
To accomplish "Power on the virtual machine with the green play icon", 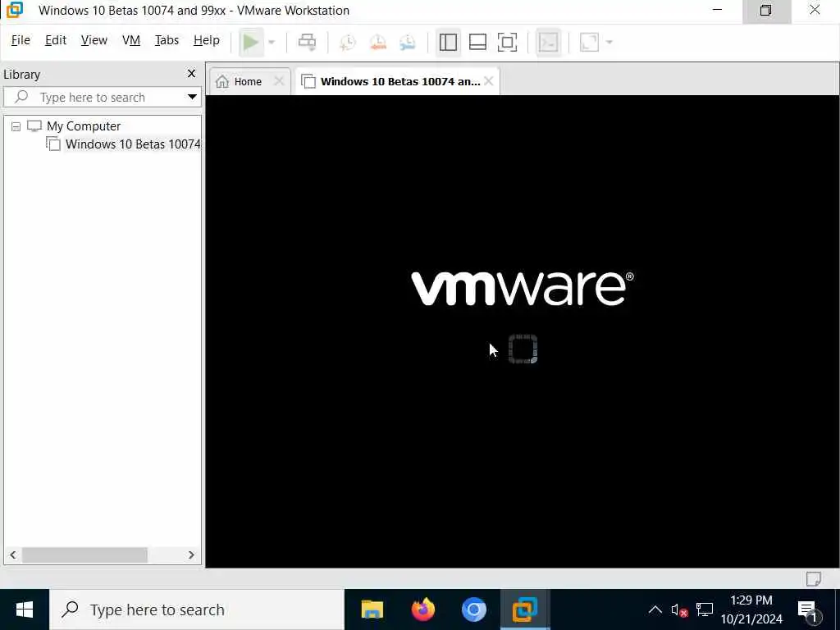I will [250, 43].
